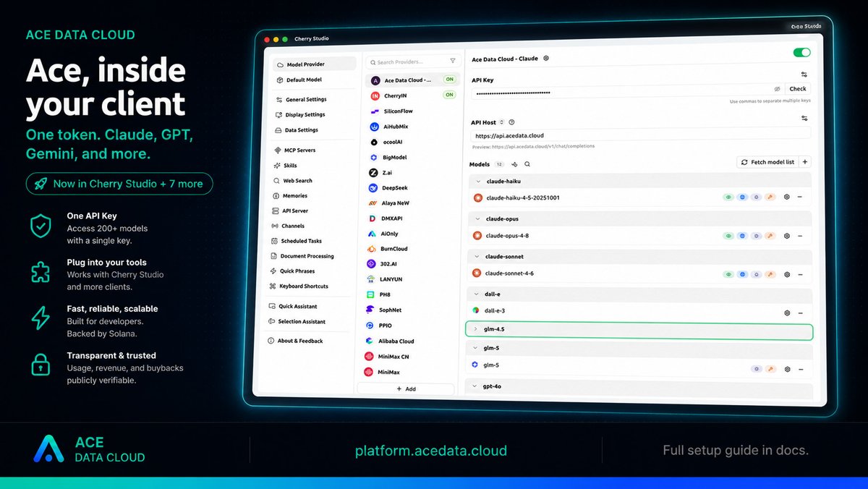Select the CherryIN provider row
This screenshot has width=868, height=489.
tap(412, 95)
